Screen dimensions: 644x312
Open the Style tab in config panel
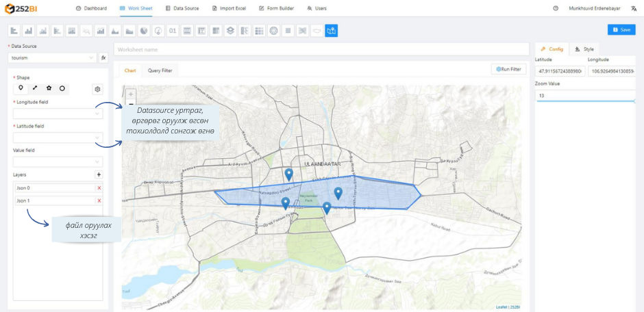pos(585,49)
